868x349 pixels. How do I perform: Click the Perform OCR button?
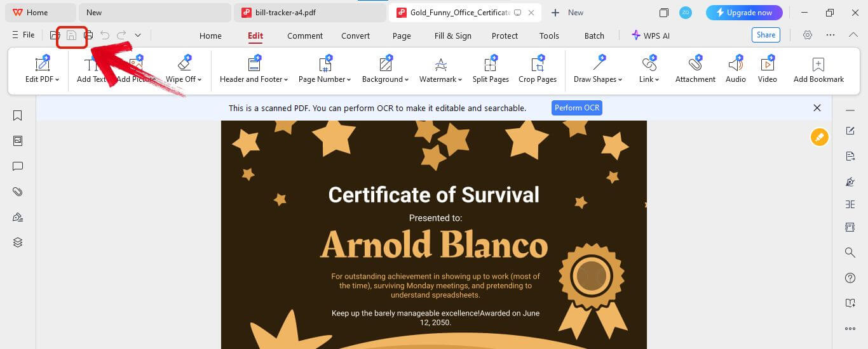pos(577,108)
